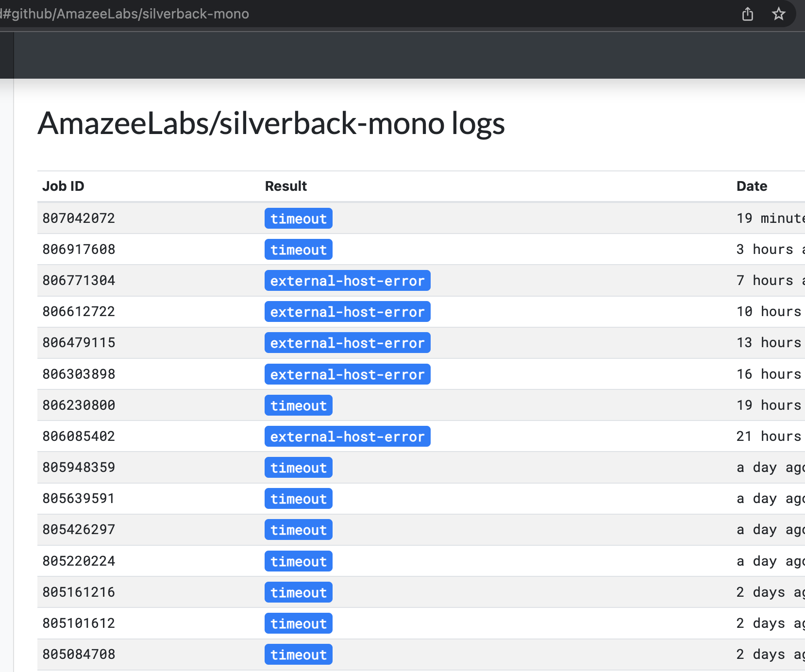The image size is (805, 672).
Task: Click the bookmark star icon
Action: (x=779, y=14)
